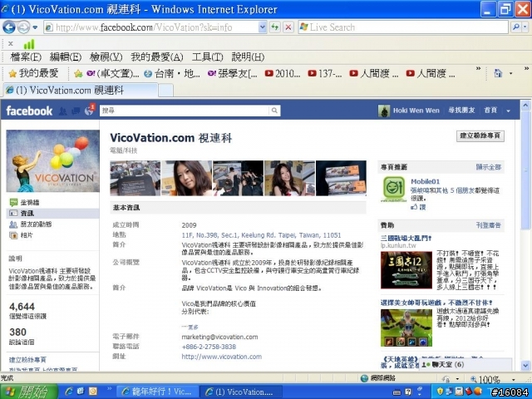Open the 張學友 bookmark
Viewport: 532px width, 399px height.
(233, 73)
